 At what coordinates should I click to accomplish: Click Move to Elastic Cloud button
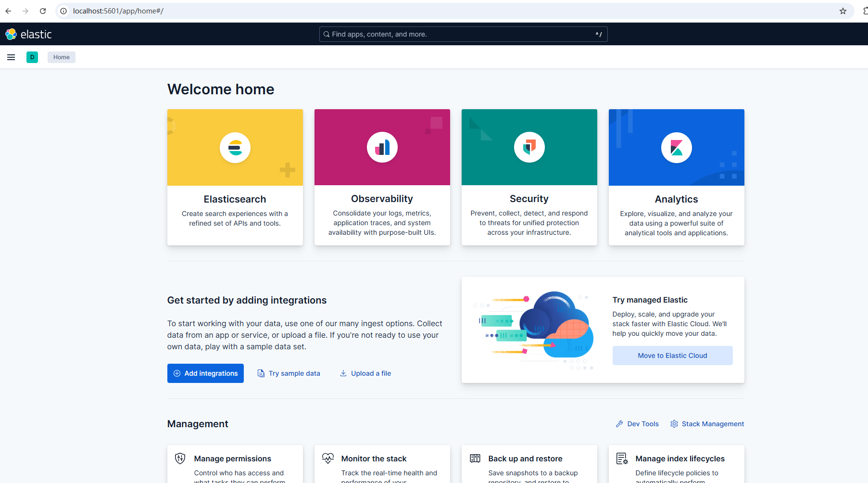pos(672,356)
